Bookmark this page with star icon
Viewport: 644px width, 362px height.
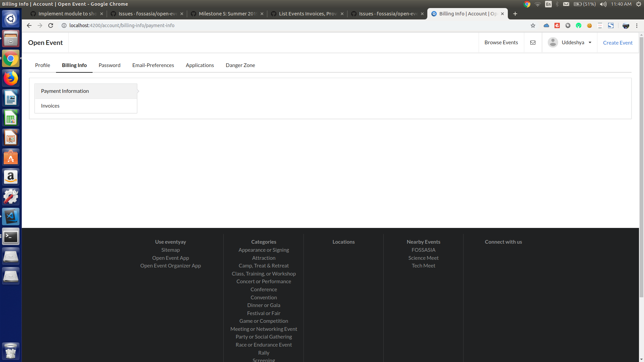(x=533, y=25)
